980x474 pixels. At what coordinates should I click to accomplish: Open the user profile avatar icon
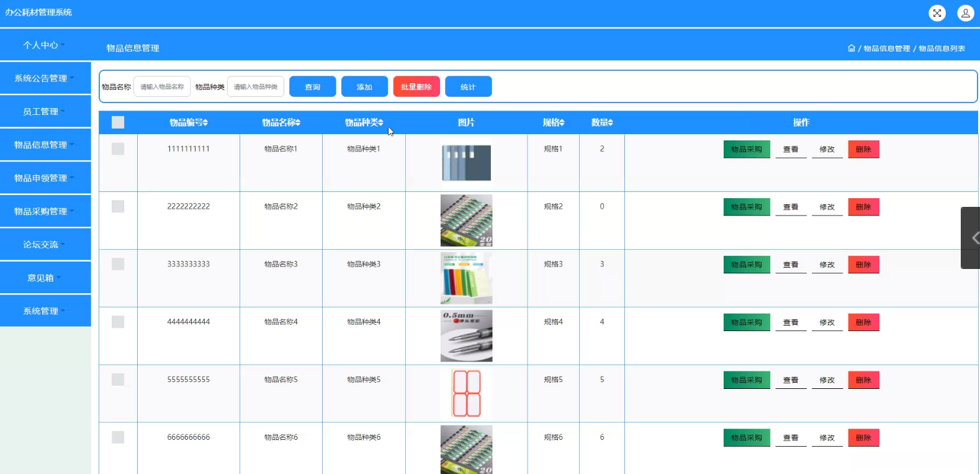click(x=965, y=13)
